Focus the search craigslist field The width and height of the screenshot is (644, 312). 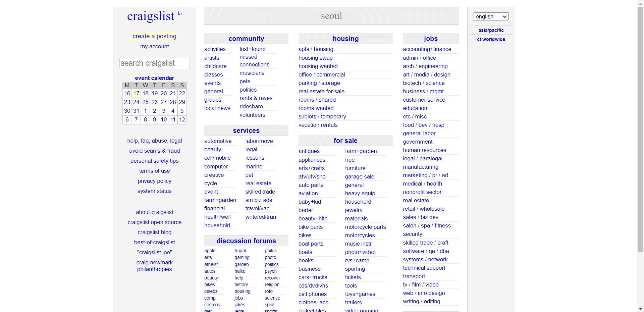[154, 63]
